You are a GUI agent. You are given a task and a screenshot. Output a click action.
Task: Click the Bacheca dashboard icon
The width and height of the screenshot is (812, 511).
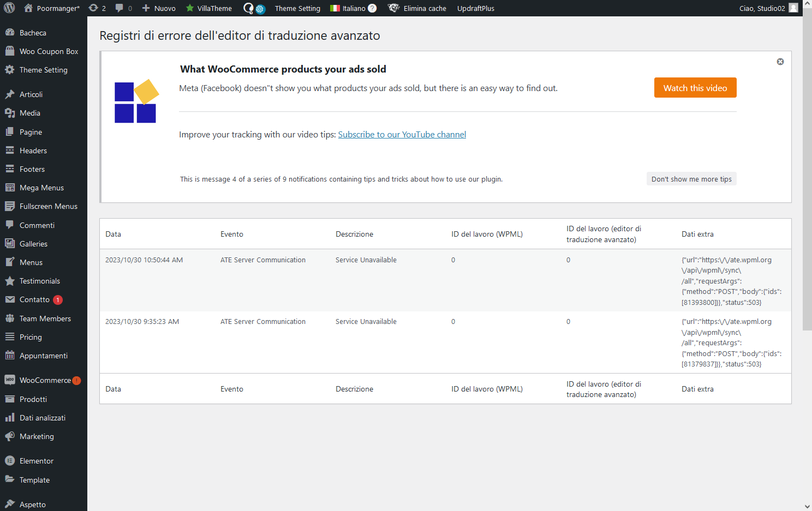click(10, 33)
